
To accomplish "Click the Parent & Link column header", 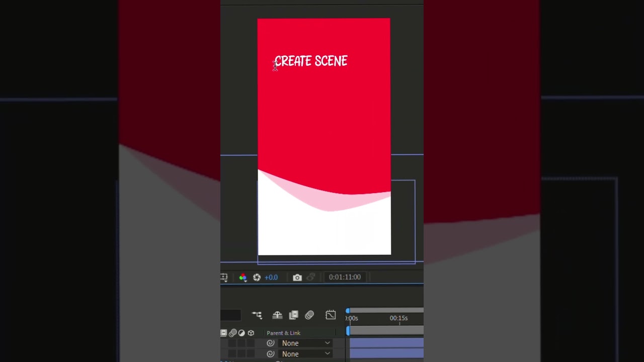I will [283, 333].
